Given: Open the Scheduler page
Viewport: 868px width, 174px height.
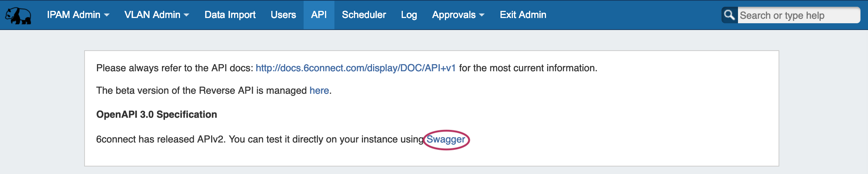Looking at the screenshot, I should pyautogui.click(x=364, y=15).
